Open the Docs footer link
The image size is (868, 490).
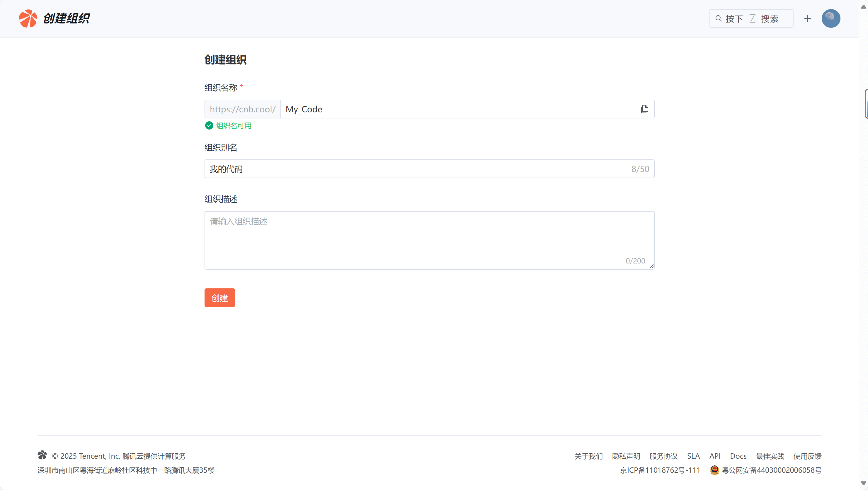(738, 456)
